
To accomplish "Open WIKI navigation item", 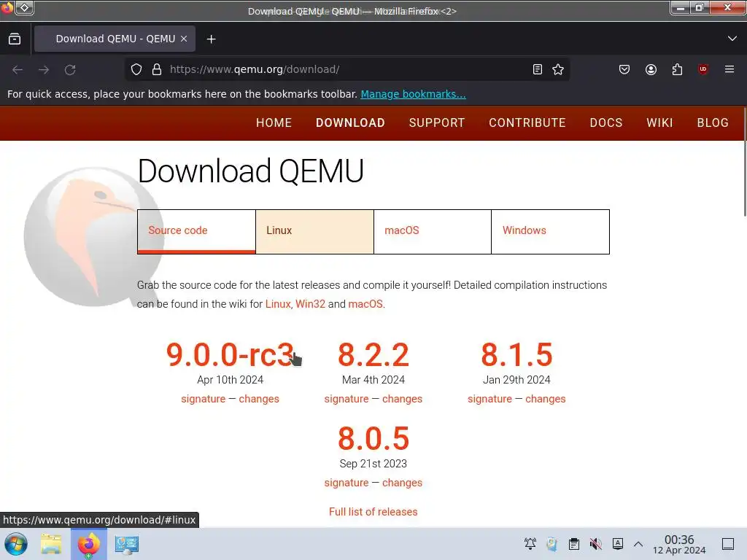I will [659, 122].
